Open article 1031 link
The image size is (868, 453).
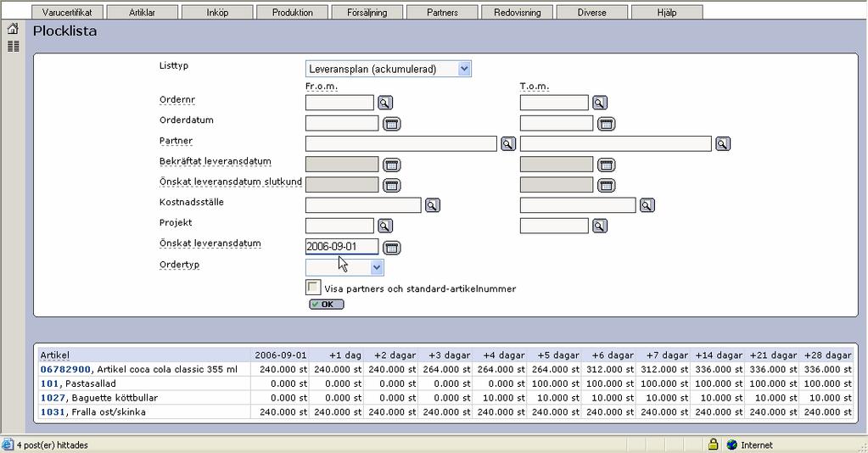click(53, 412)
